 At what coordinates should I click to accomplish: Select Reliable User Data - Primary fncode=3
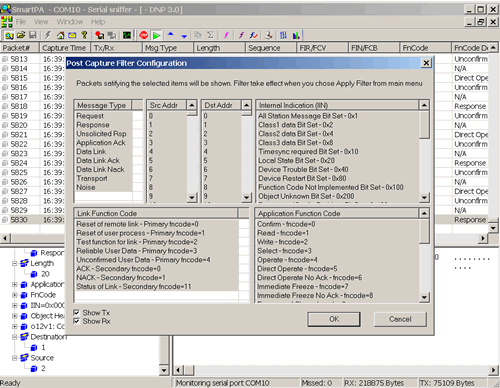coord(157,251)
